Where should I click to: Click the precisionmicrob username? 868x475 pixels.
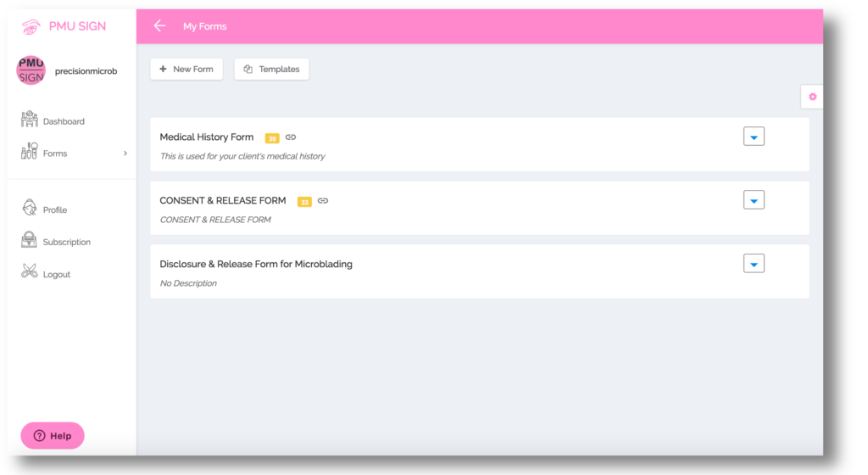tap(86, 71)
